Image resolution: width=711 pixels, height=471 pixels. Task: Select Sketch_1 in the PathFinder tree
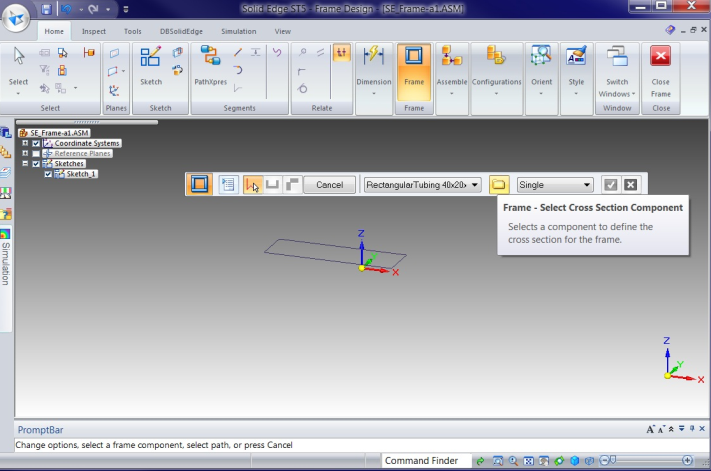point(81,174)
